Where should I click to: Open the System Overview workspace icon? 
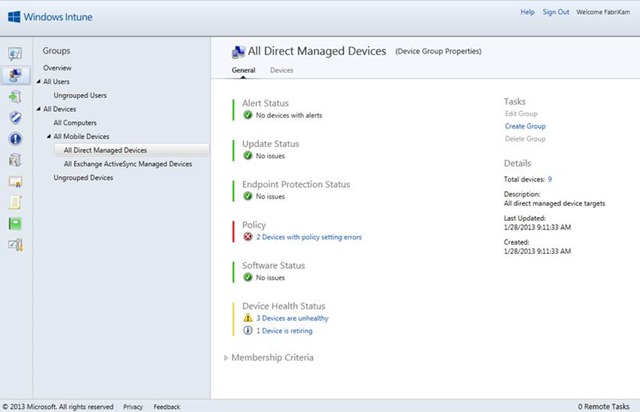point(15,53)
